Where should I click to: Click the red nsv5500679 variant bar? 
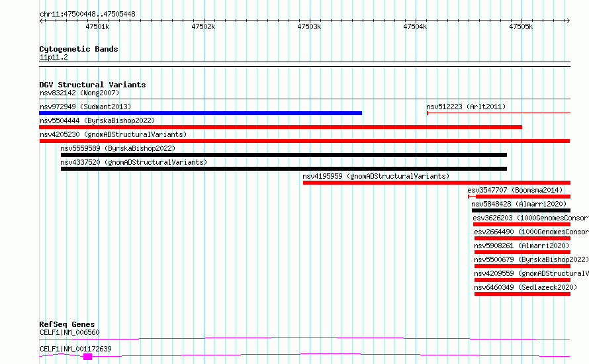(522, 266)
